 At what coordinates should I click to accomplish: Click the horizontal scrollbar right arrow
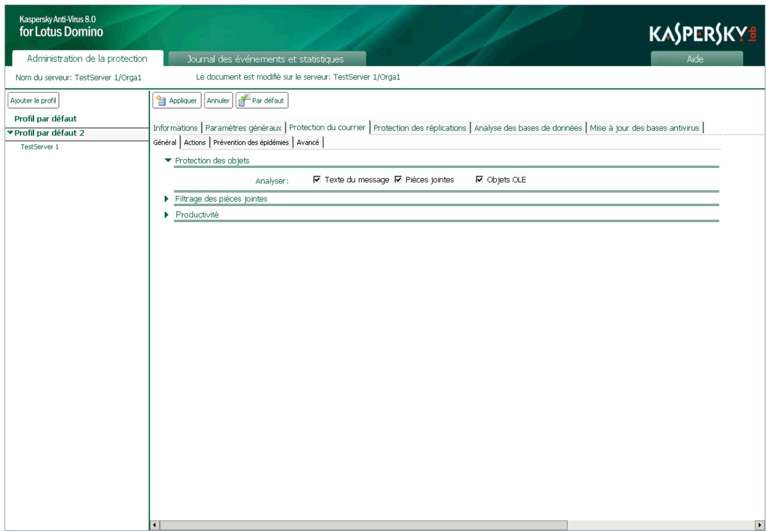(760, 525)
